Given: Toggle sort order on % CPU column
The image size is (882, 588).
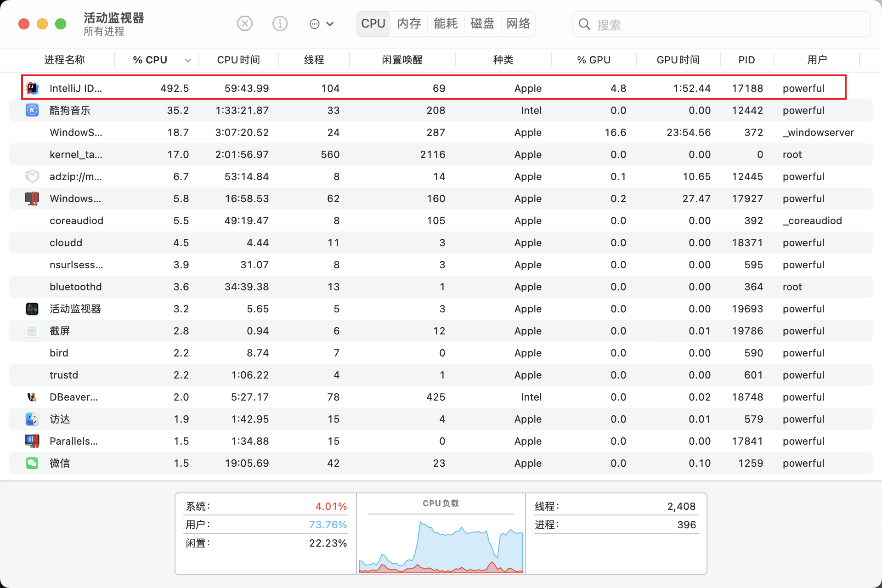Looking at the screenshot, I should coord(157,60).
